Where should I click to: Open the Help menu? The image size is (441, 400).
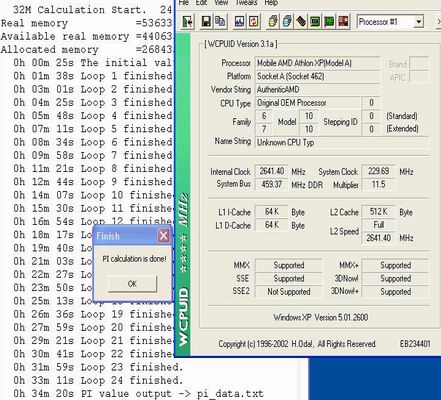click(271, 3)
